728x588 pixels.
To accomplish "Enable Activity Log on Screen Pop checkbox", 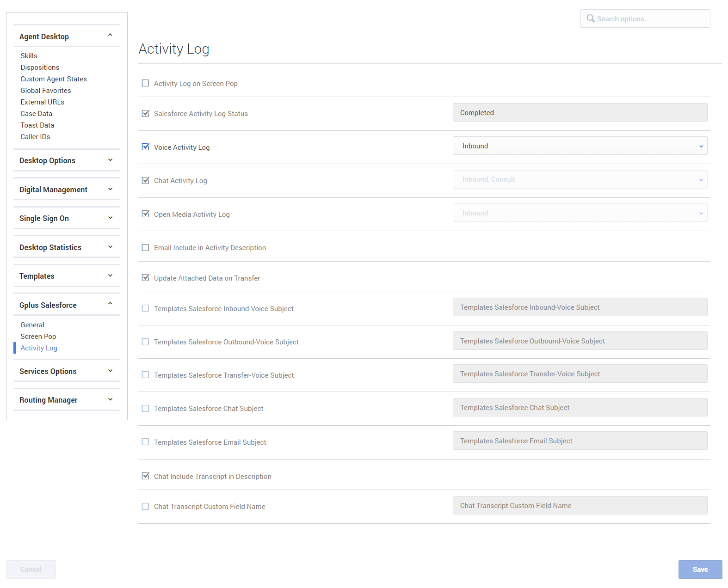I will [145, 83].
